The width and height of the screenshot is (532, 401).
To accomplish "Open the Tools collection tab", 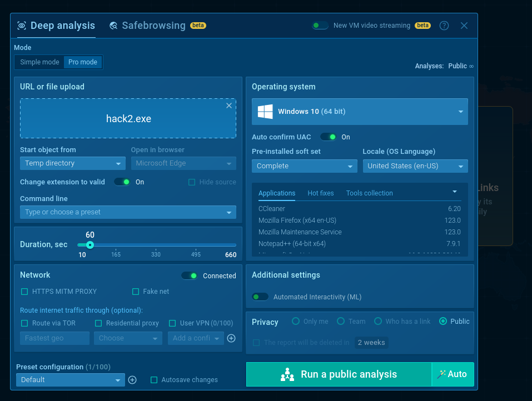I will [370, 193].
